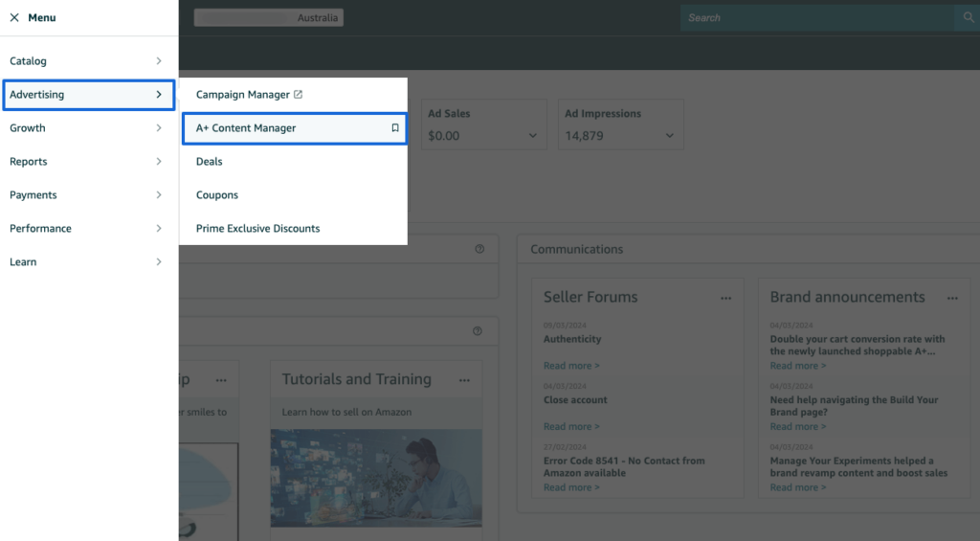The image size is (980, 541).
Task: Expand Performance using its chevron arrow
Action: pos(159,228)
